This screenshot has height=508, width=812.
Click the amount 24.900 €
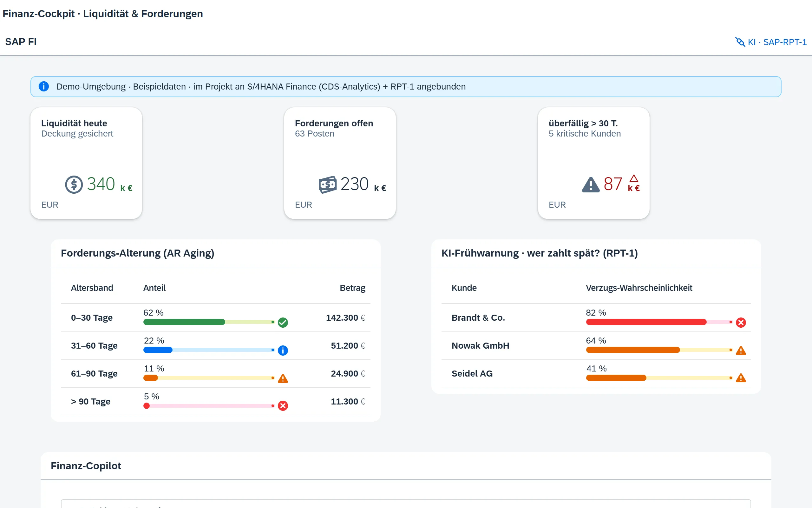click(x=348, y=373)
